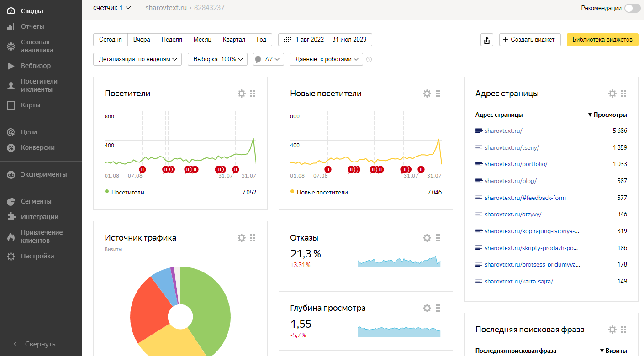Open the sharovtext.ru/portfolio/ page link
This screenshot has height=356, width=644.
(x=516, y=164)
